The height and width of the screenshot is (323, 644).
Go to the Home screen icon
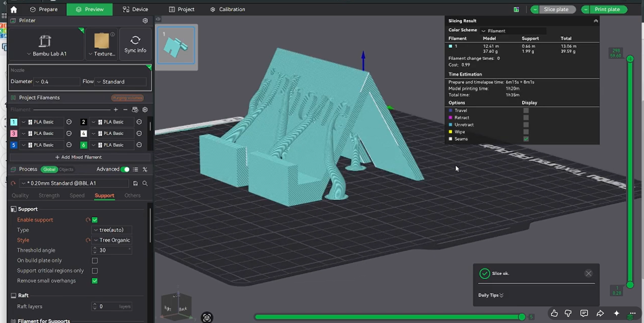coord(14,9)
